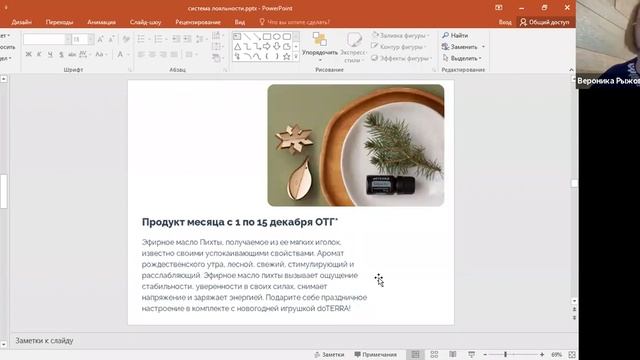Select the triangle shape
This screenshot has height=360, width=640.
[237, 47]
